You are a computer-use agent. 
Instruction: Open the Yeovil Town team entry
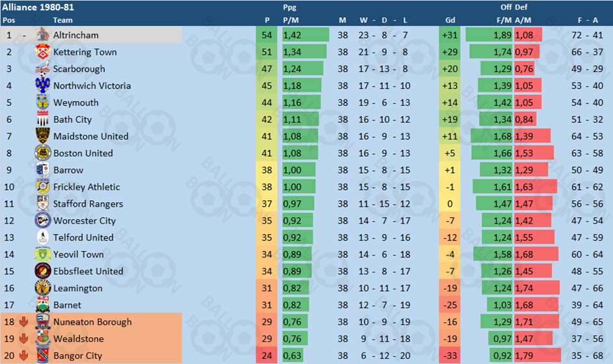(x=79, y=254)
